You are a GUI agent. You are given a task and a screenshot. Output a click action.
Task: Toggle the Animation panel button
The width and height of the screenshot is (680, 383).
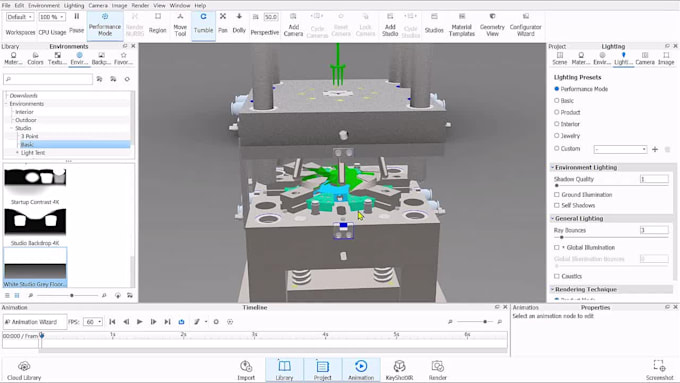point(361,370)
